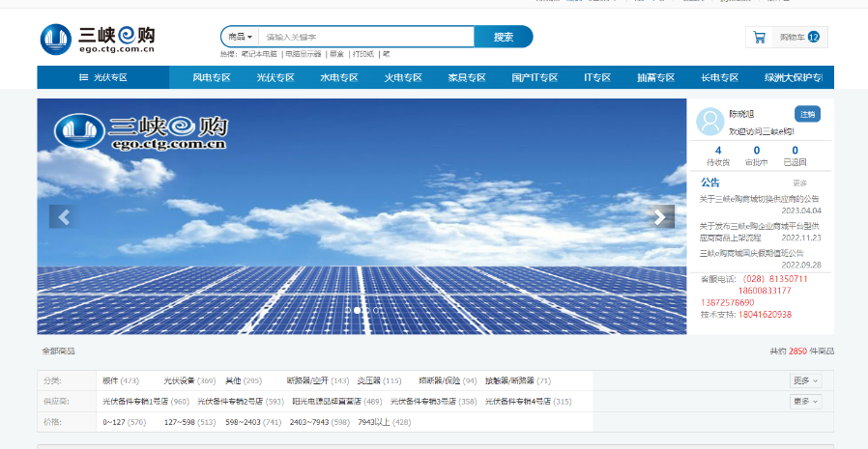
Task: Open the 抽蓄专区 nav tab
Action: (x=656, y=77)
